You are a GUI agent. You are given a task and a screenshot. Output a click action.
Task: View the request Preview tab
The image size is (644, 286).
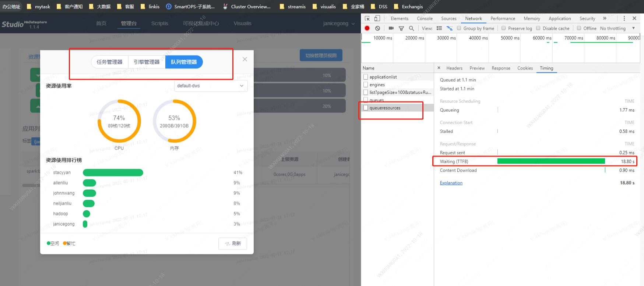(477, 68)
